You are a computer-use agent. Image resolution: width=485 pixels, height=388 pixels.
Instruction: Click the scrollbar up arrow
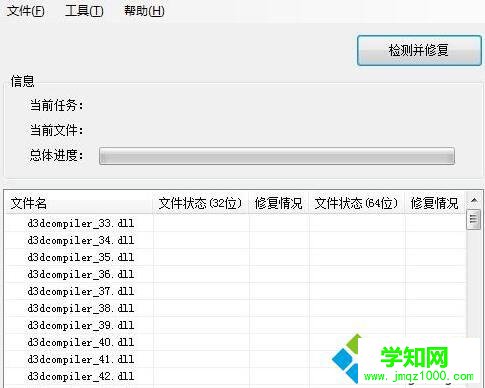click(x=474, y=200)
